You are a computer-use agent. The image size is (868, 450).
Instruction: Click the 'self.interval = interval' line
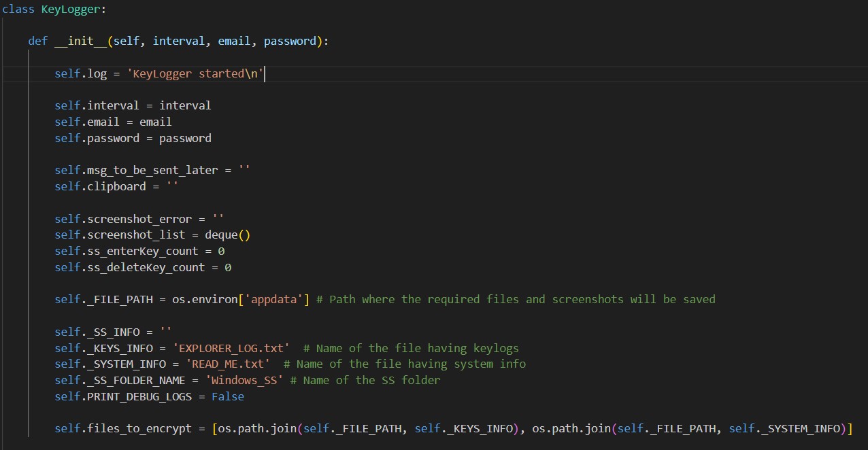133,105
